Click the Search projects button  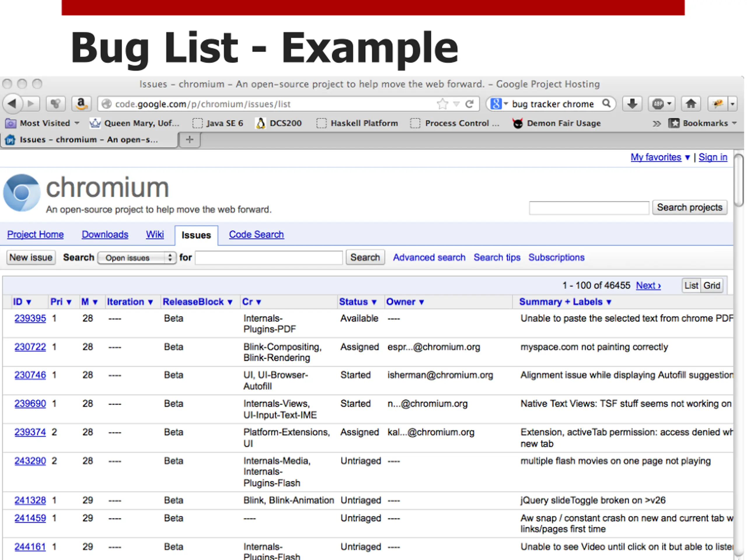(690, 207)
